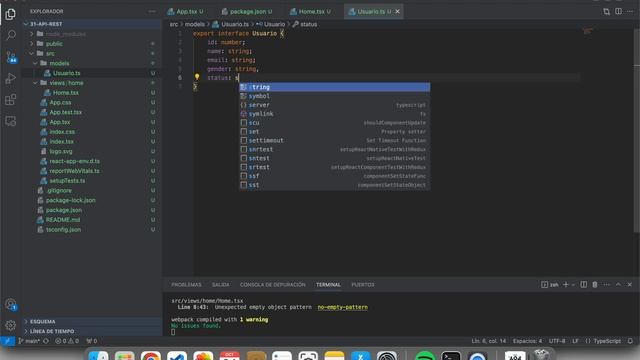This screenshot has width=640, height=360.
Task: Change encoding via UTF-8 status item
Action: coord(557,341)
